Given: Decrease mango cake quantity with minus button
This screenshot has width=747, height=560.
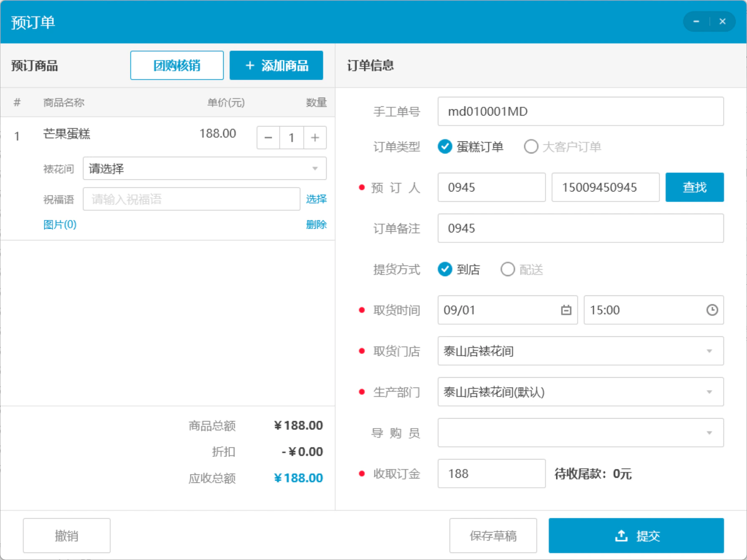Looking at the screenshot, I should [268, 138].
